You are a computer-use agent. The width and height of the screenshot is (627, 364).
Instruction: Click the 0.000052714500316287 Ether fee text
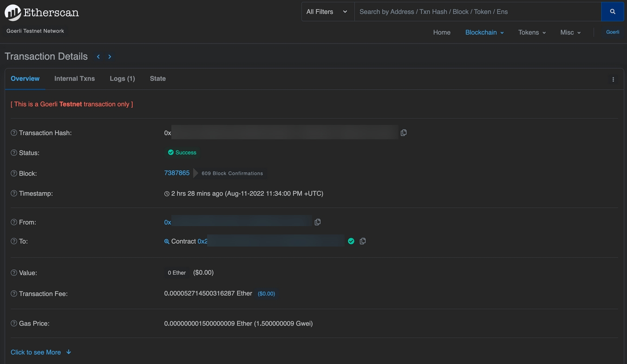(208, 293)
